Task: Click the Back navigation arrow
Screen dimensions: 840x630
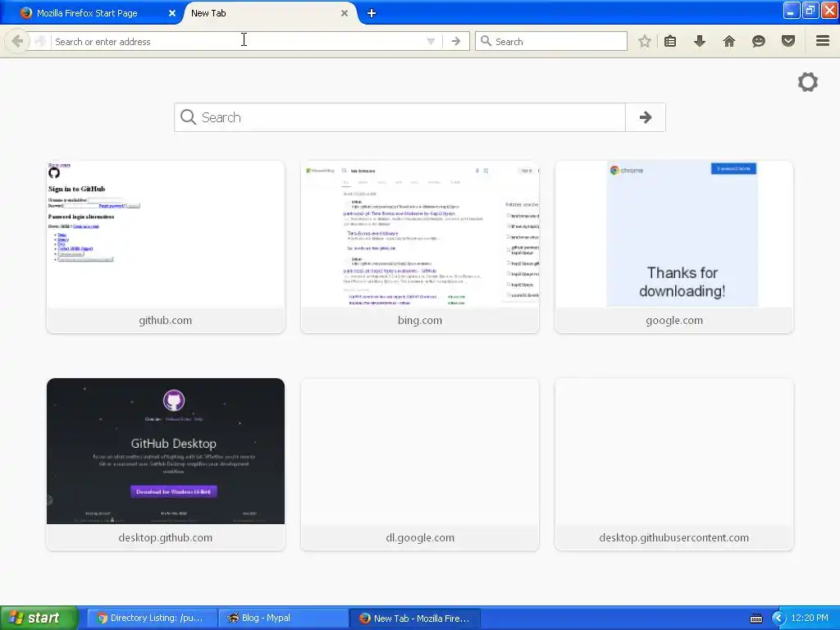Action: (x=17, y=41)
